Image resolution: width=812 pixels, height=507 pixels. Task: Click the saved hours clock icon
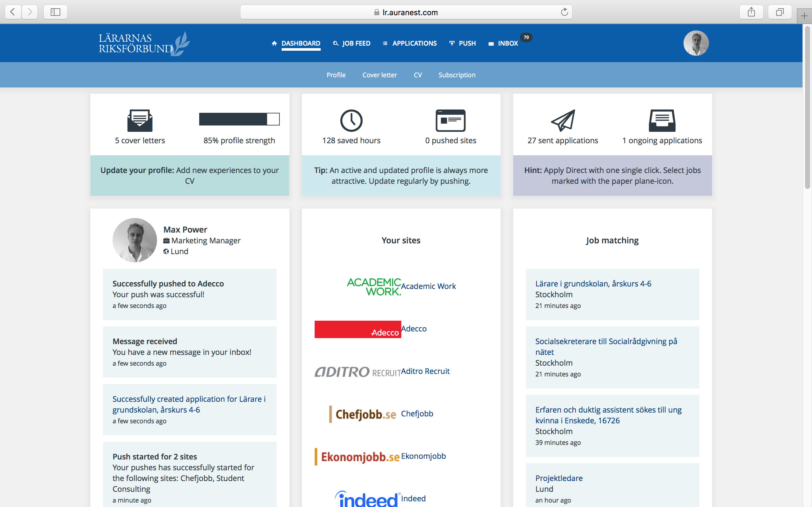351,120
